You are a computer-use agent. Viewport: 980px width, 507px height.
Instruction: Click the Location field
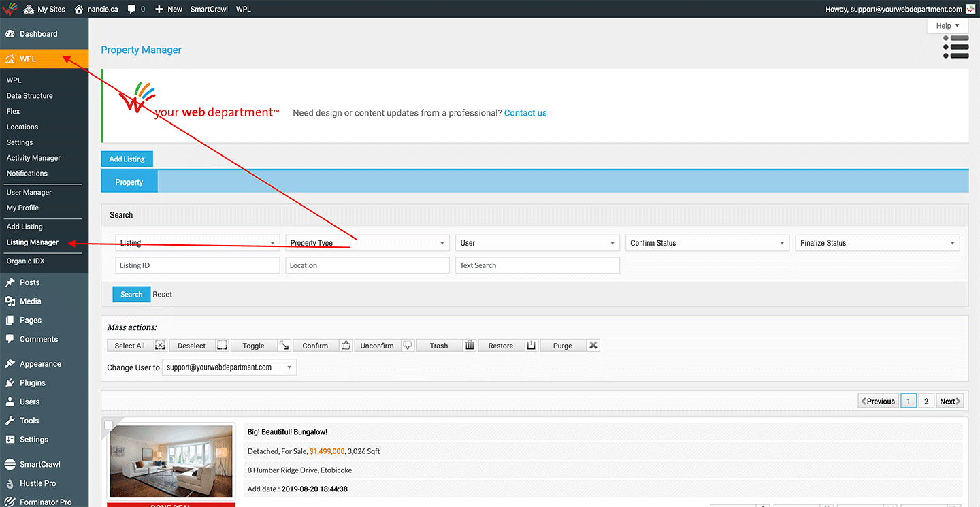(x=367, y=265)
